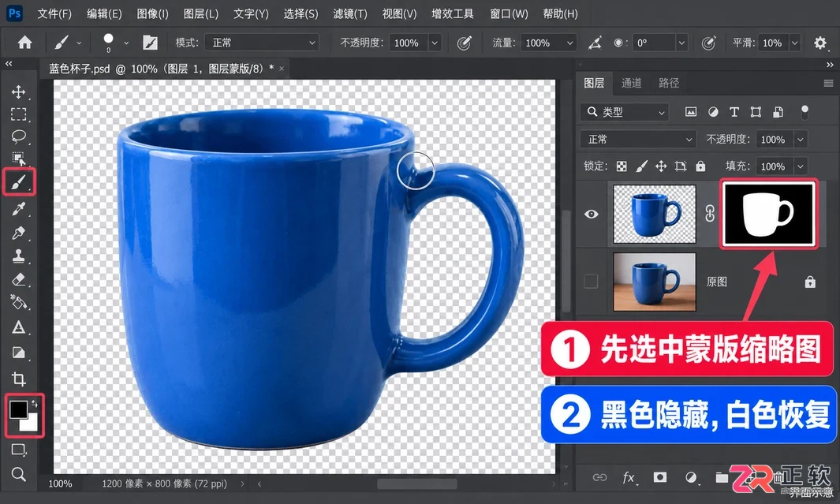Screen dimensions: 840x504
Task: Add a layer style fx
Action: (x=629, y=477)
